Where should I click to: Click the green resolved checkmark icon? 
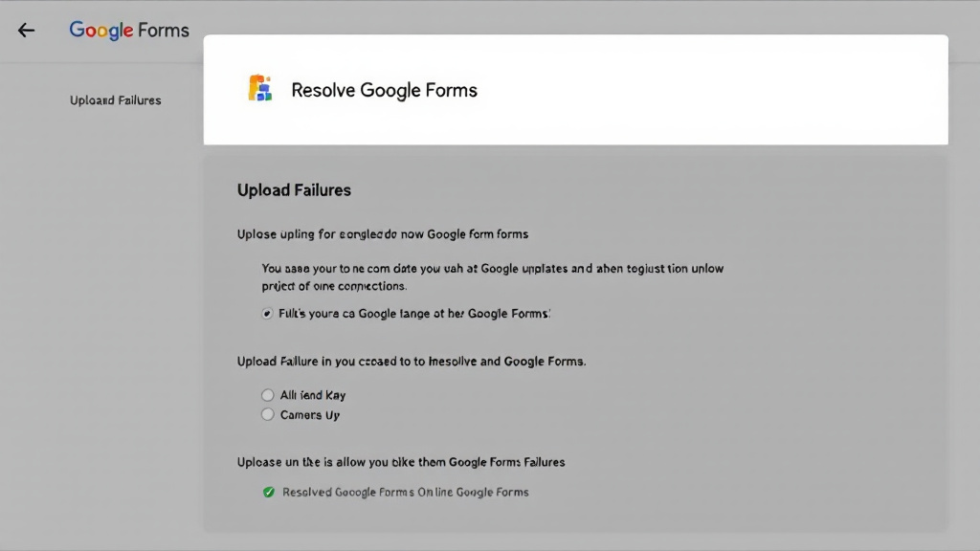pyautogui.click(x=269, y=493)
